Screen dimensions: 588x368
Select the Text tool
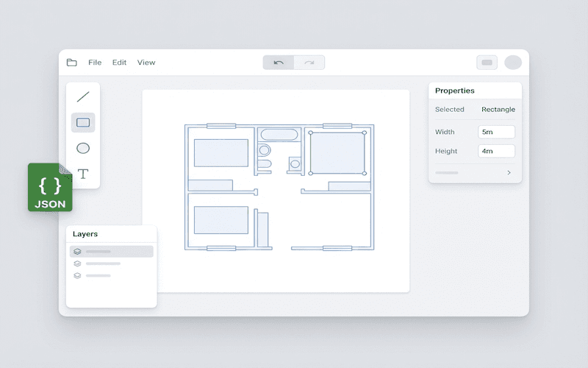click(x=83, y=174)
